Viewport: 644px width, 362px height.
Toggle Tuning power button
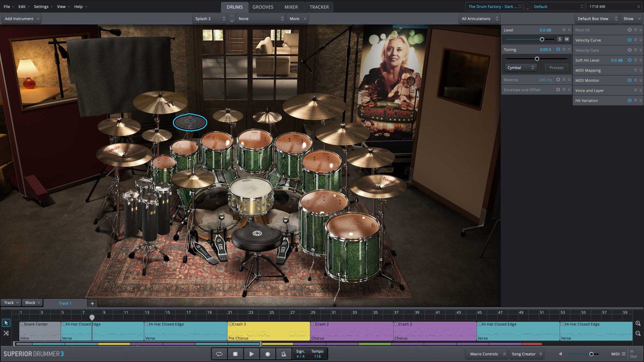558,49
